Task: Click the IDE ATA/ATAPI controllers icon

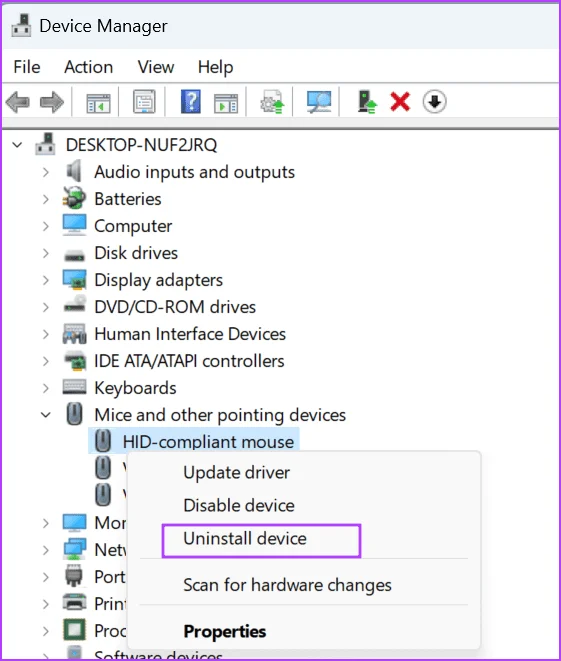Action: (x=75, y=360)
